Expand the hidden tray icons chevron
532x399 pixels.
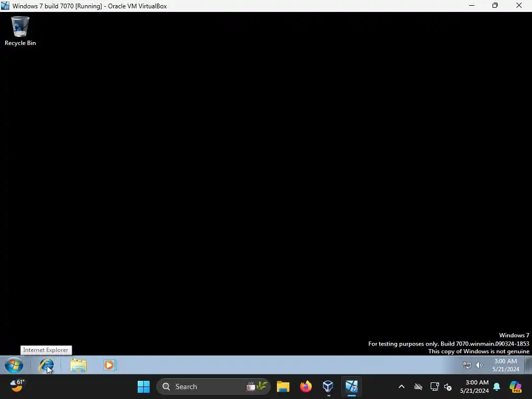click(402, 387)
